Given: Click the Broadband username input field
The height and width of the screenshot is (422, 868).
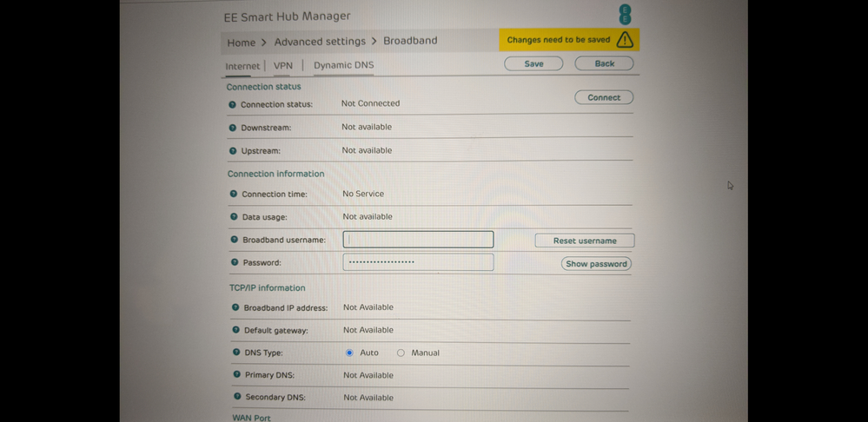Looking at the screenshot, I should pos(418,240).
